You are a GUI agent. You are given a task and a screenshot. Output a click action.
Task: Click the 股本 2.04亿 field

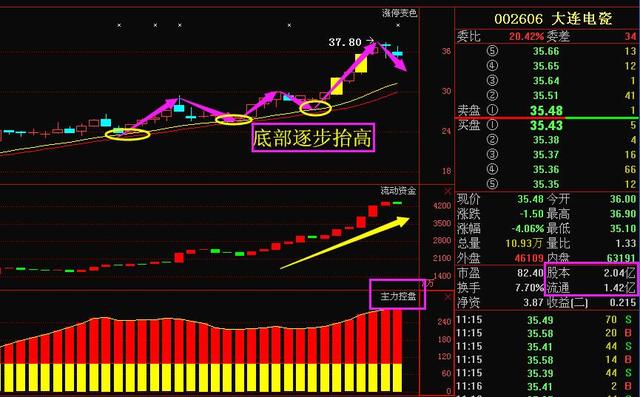point(591,273)
